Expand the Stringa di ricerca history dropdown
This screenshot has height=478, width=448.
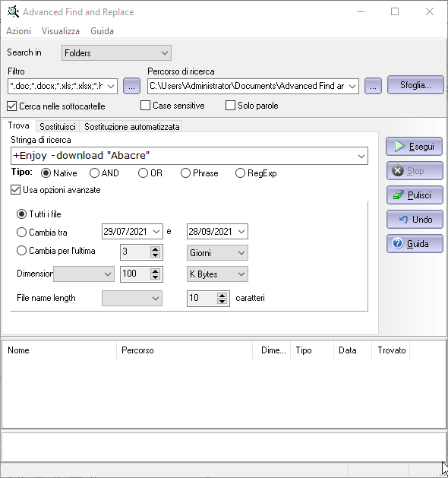(x=361, y=156)
